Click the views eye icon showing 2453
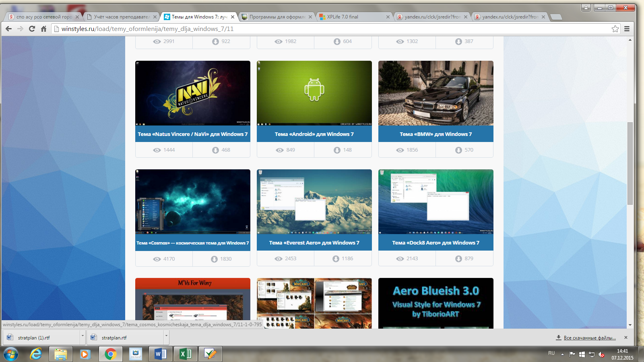644x362 pixels. [279, 259]
